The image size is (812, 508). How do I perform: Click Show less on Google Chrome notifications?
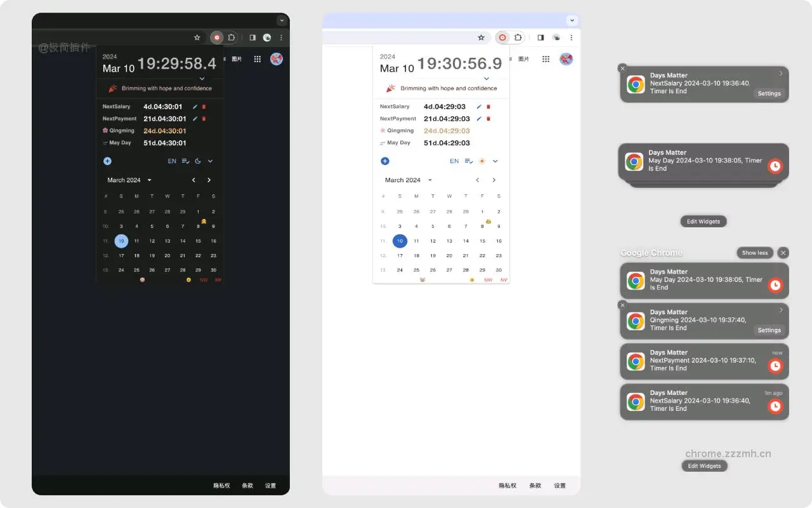(755, 253)
